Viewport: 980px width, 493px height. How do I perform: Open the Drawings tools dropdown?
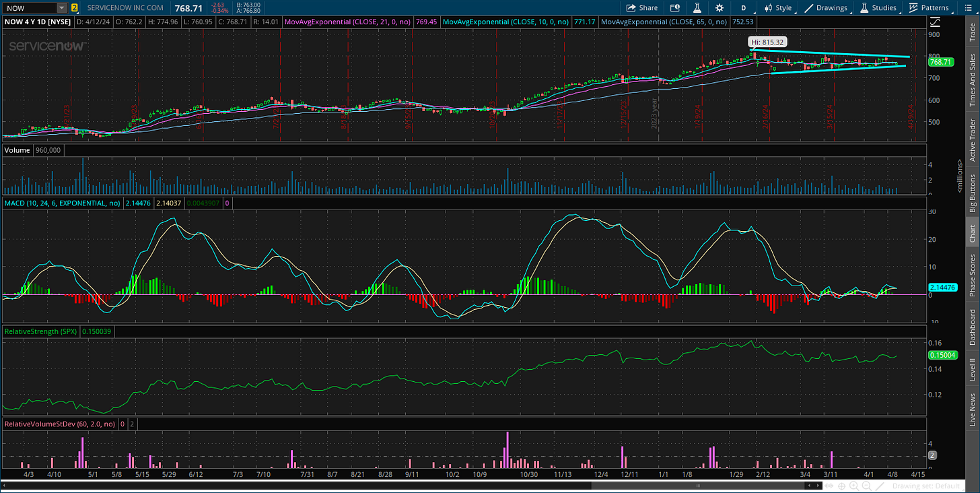tap(827, 8)
